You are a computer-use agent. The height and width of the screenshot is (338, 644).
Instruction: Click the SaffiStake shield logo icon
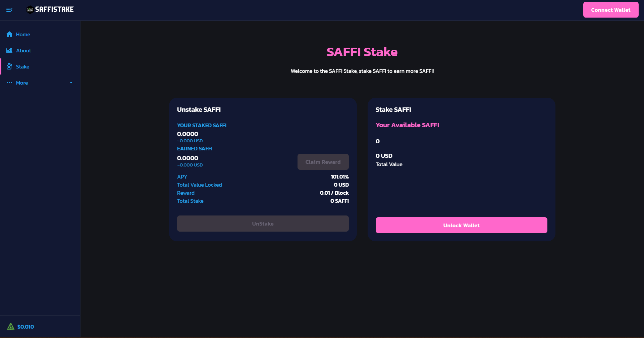point(30,10)
